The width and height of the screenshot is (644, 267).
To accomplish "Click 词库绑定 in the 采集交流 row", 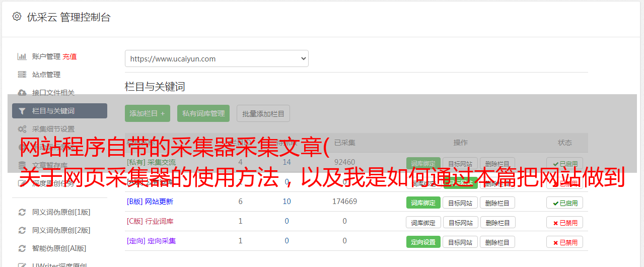I will tap(423, 164).
